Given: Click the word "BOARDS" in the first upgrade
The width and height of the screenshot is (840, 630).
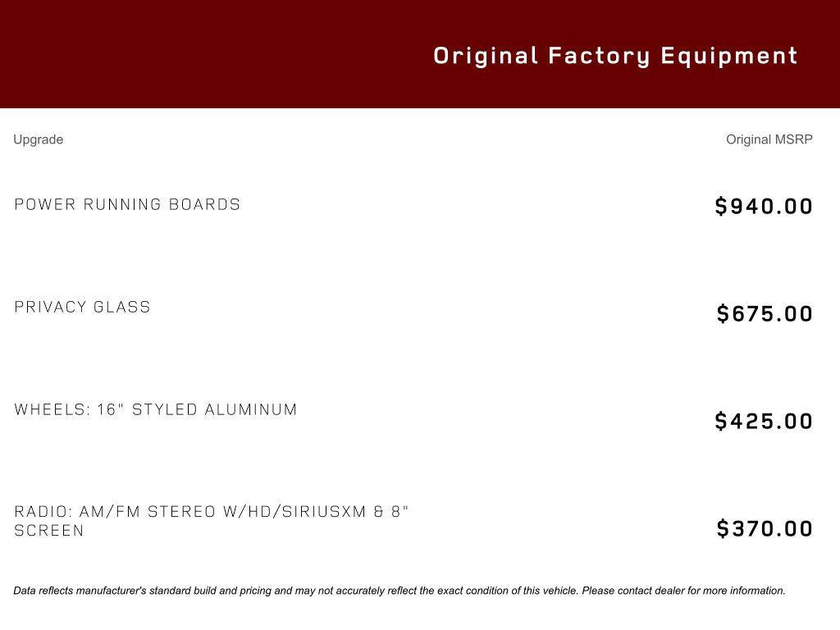Looking at the screenshot, I should (204, 204).
